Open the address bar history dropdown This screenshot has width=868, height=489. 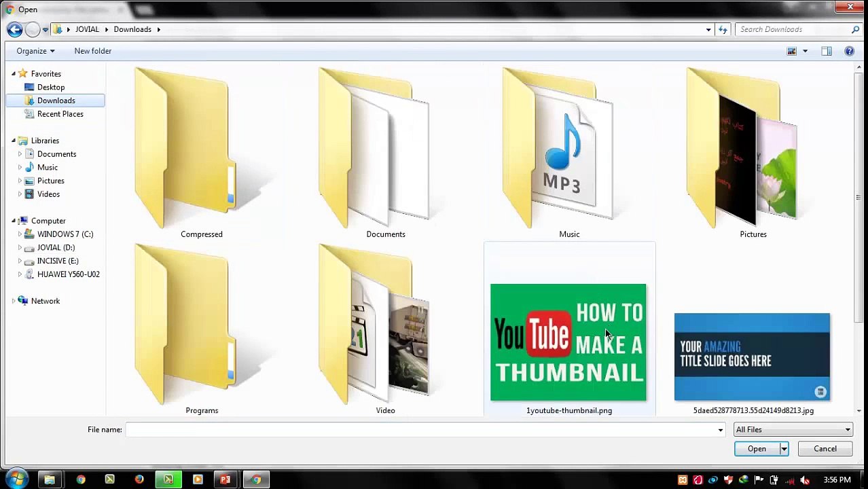(x=708, y=29)
